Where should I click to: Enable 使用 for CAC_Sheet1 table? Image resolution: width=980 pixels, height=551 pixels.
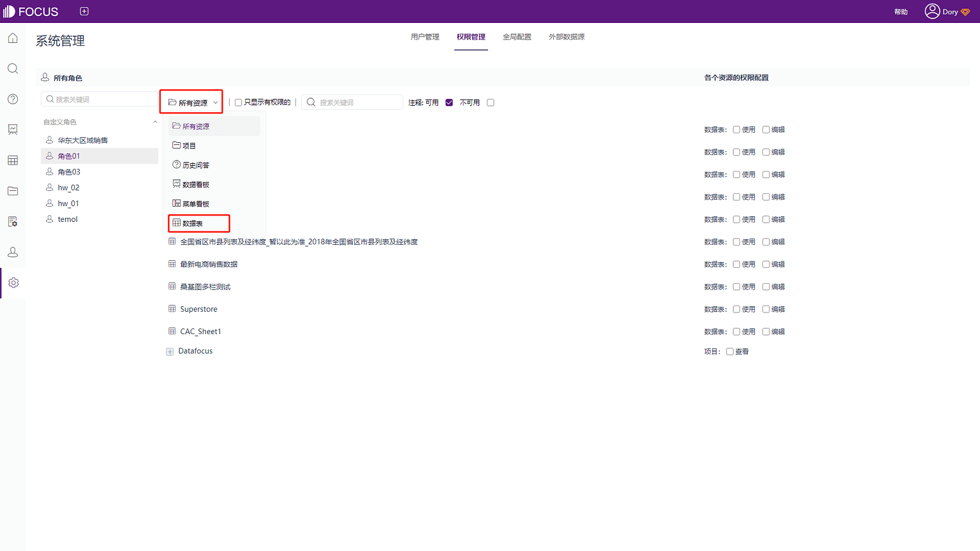click(x=736, y=332)
